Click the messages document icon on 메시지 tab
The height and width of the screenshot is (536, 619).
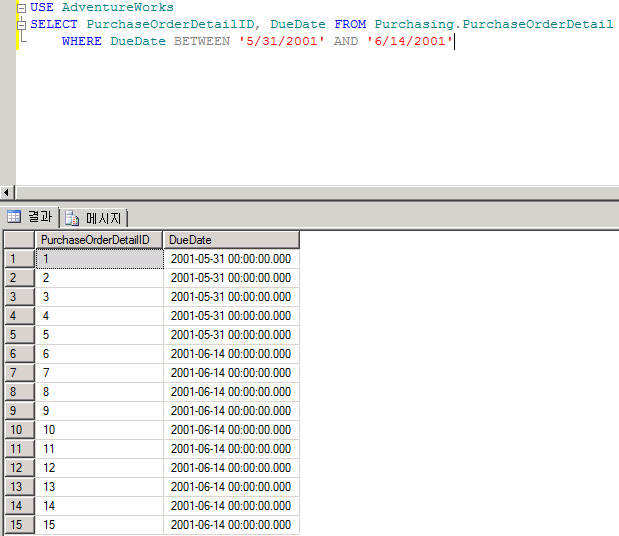click(72, 218)
